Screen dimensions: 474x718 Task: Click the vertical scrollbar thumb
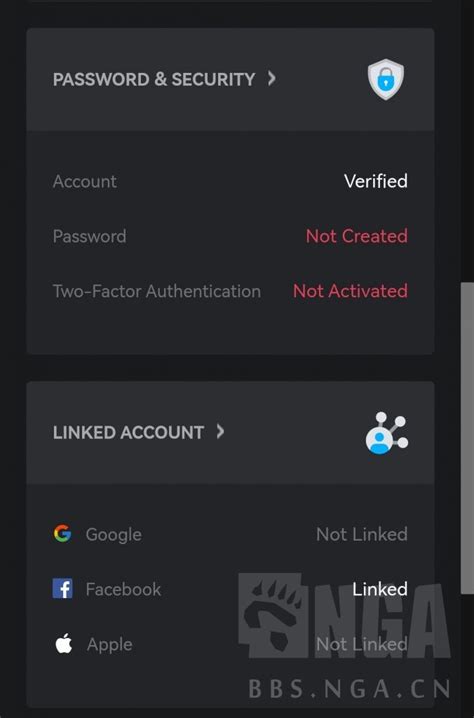click(467, 438)
